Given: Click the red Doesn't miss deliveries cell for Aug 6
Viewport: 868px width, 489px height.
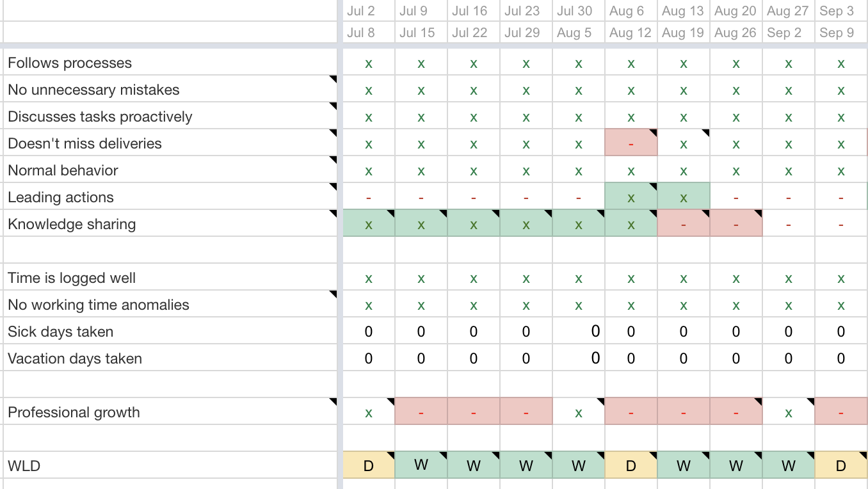Looking at the screenshot, I should (x=631, y=143).
